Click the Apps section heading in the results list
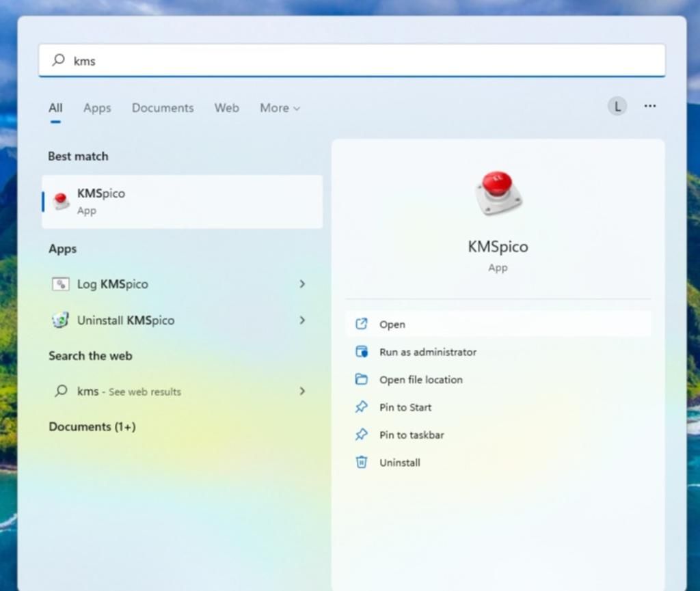This screenshot has height=591, width=700. point(62,249)
